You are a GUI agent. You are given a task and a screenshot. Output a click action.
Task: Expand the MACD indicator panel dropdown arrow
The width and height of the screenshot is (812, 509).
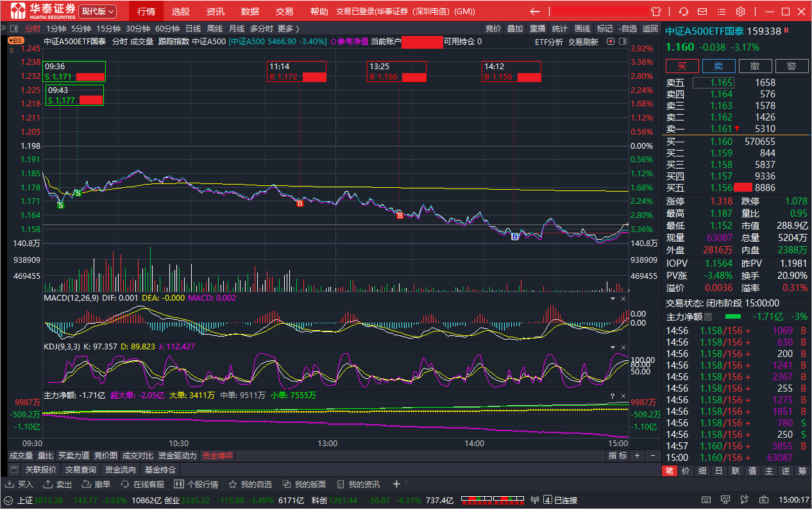(x=612, y=299)
